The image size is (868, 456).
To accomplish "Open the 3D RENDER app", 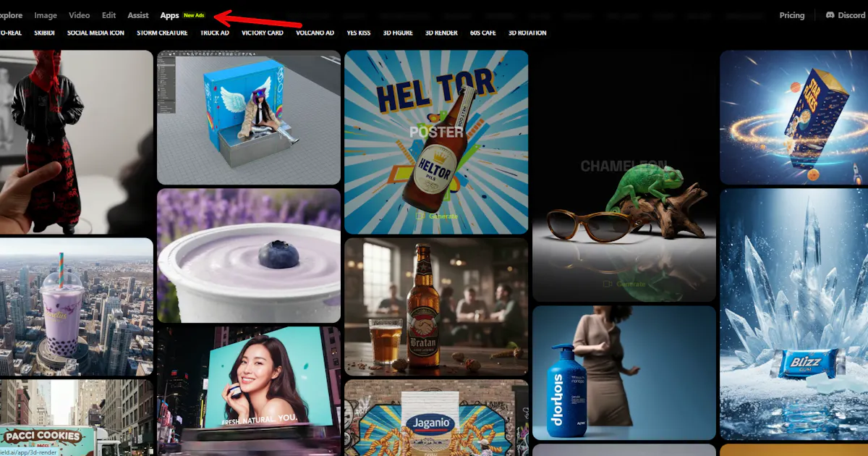I will [x=441, y=33].
